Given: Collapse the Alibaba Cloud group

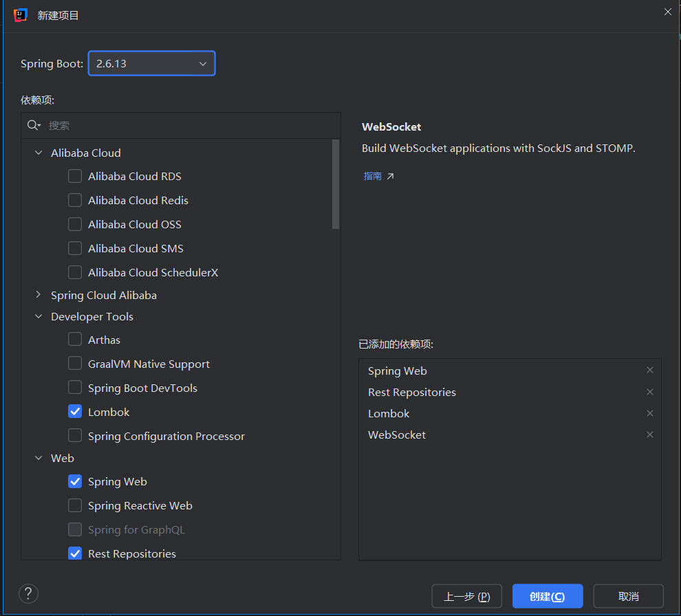Looking at the screenshot, I should click(39, 153).
